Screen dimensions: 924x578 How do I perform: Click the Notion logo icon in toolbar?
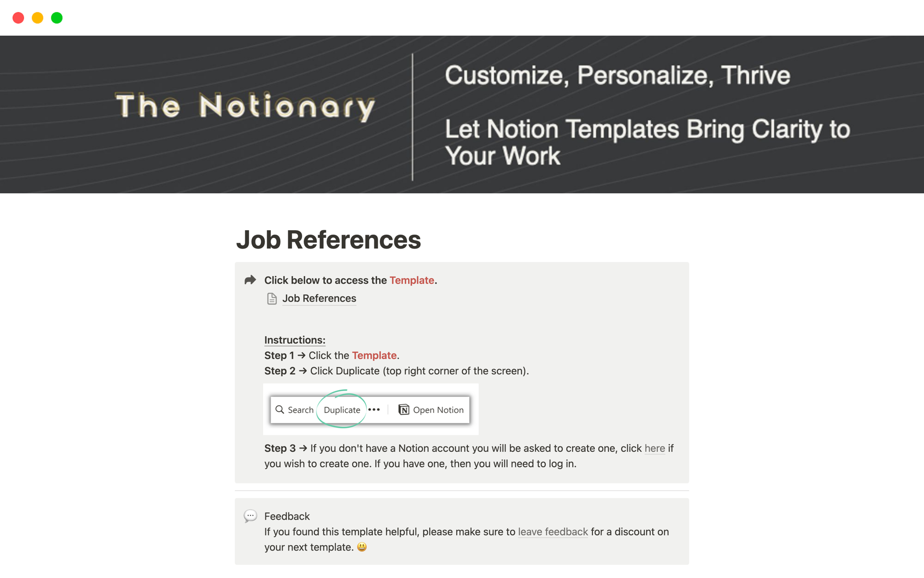coord(403,409)
